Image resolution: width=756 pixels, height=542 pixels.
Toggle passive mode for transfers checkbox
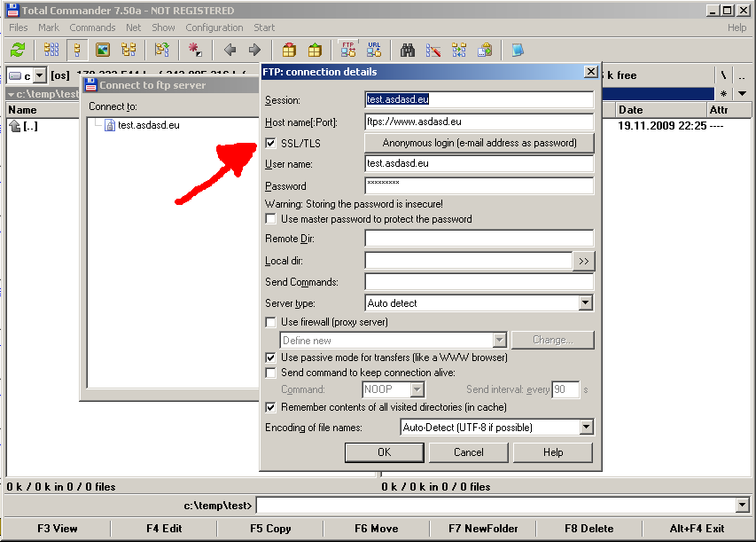pos(271,357)
